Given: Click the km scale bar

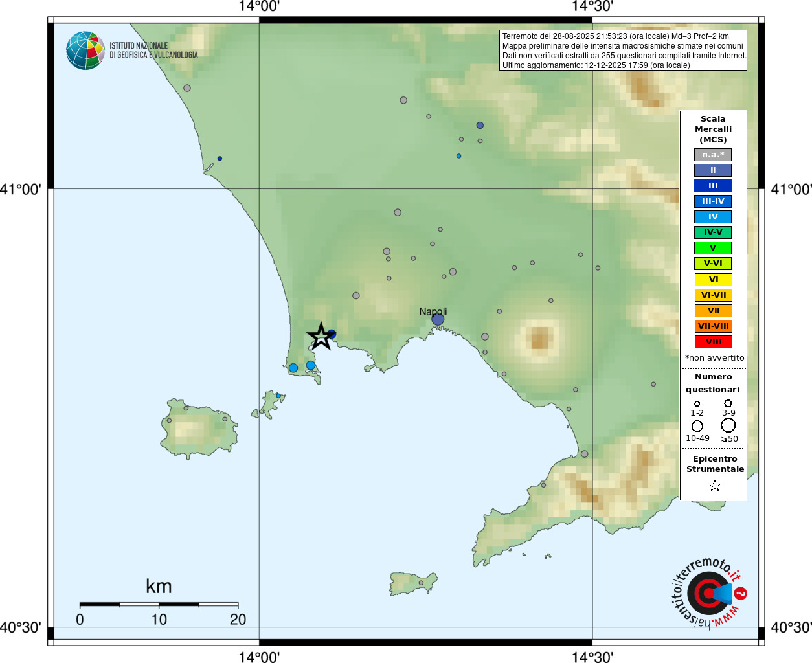Looking at the screenshot, I should point(159,605).
